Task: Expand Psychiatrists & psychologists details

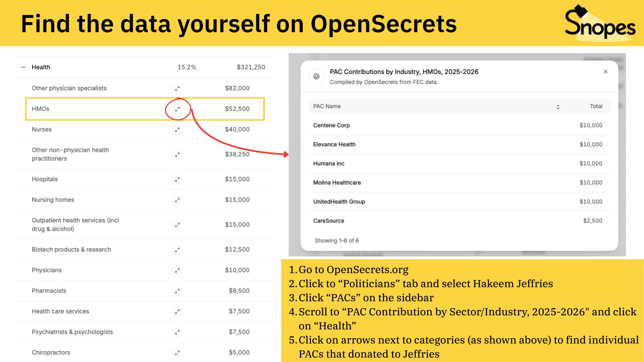Action: tap(177, 332)
